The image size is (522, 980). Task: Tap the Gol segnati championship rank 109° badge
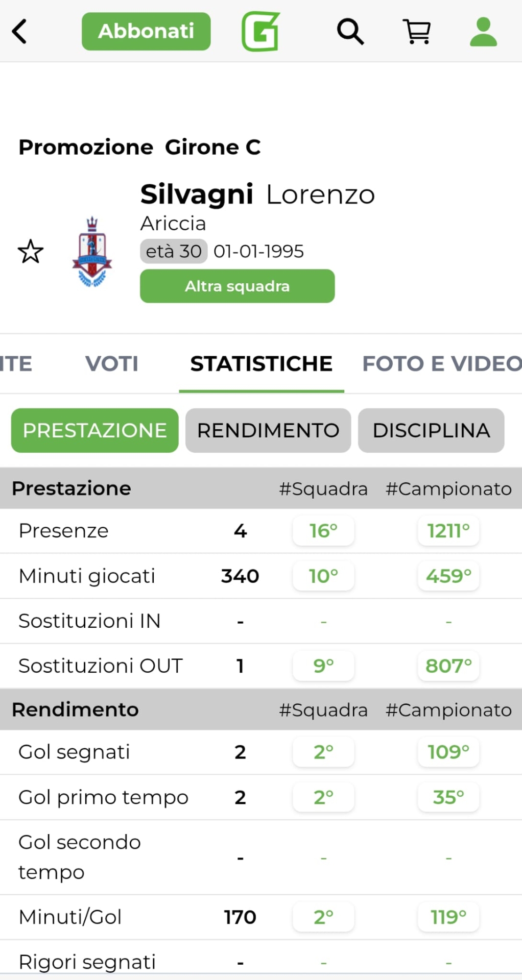448,752
